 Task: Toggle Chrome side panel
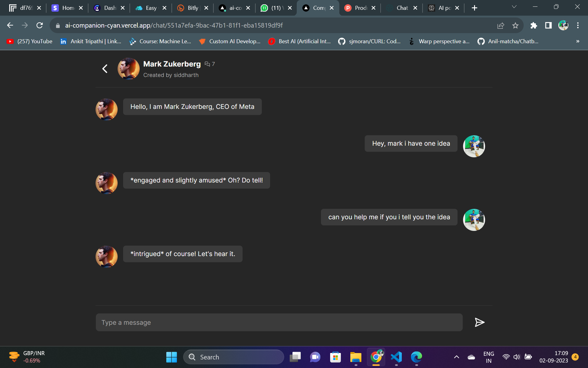pyautogui.click(x=548, y=25)
